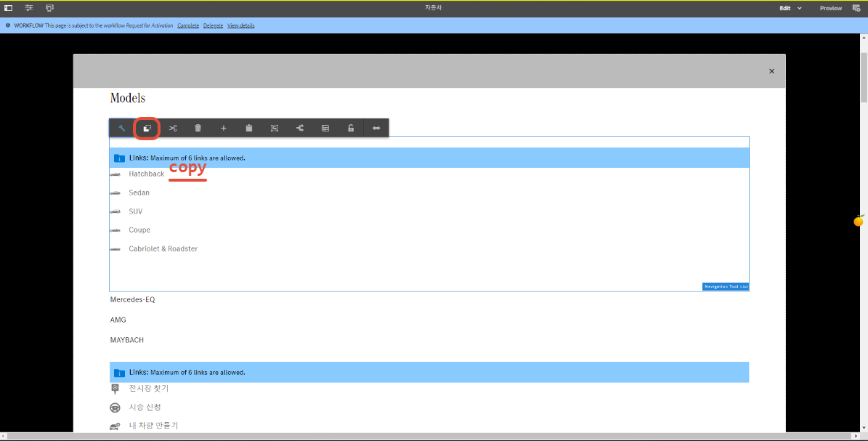This screenshot has width=868, height=441.
Task: Open the Configure wrench tool
Action: pos(122,128)
